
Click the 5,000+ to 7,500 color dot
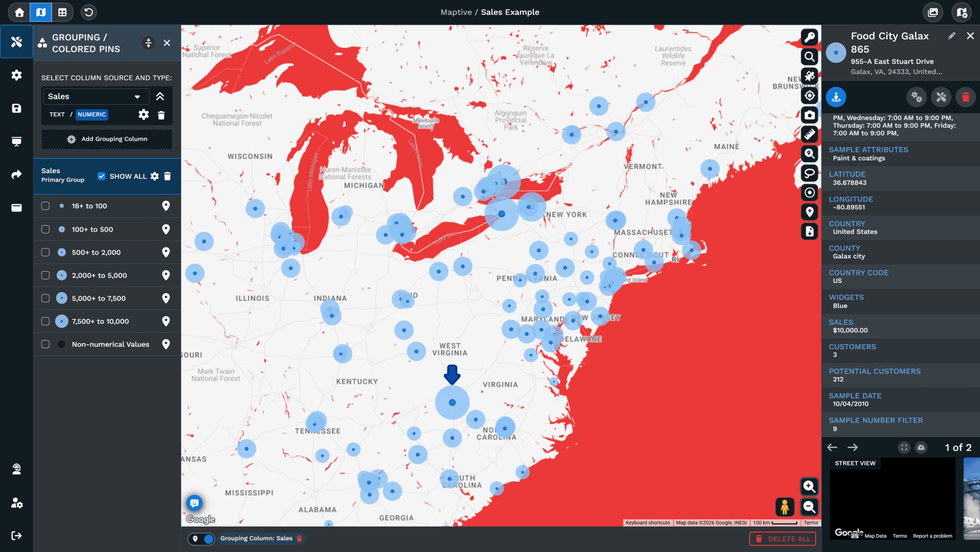(62, 298)
